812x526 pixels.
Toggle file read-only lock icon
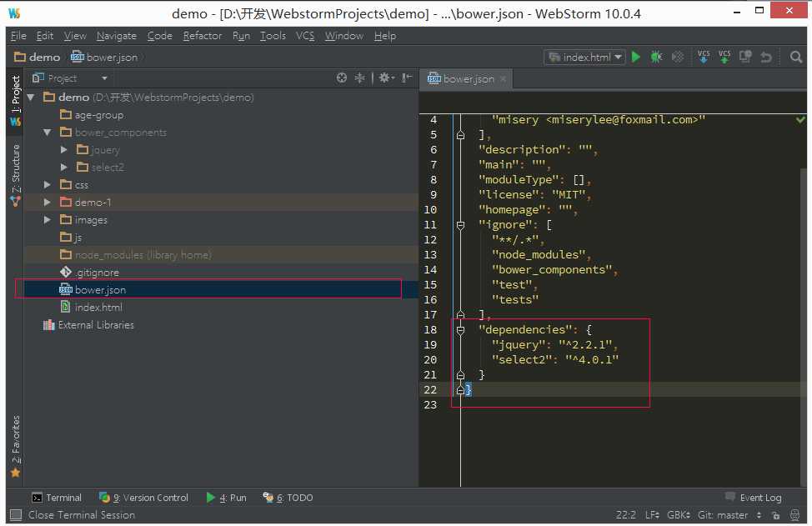click(x=775, y=515)
